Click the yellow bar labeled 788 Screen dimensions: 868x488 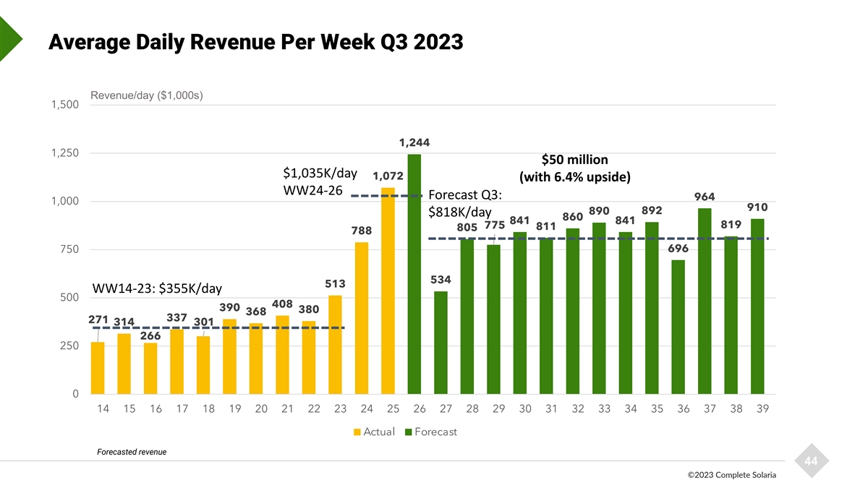pyautogui.click(x=362, y=318)
